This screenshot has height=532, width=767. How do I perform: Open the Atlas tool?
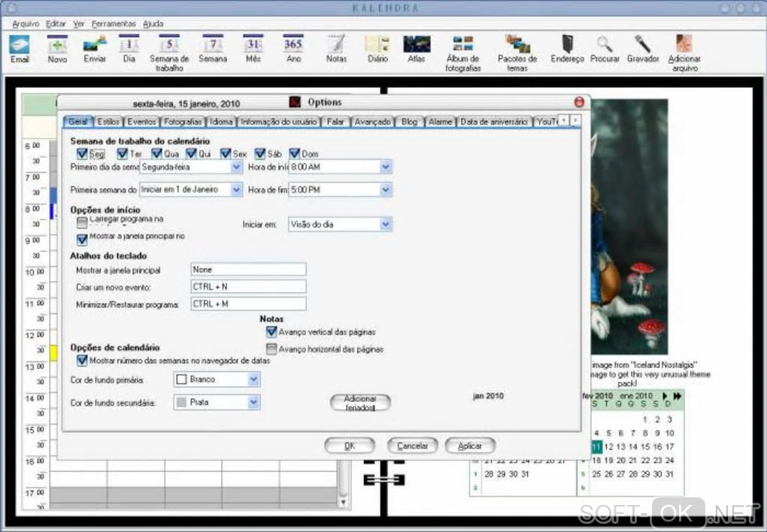point(417,49)
